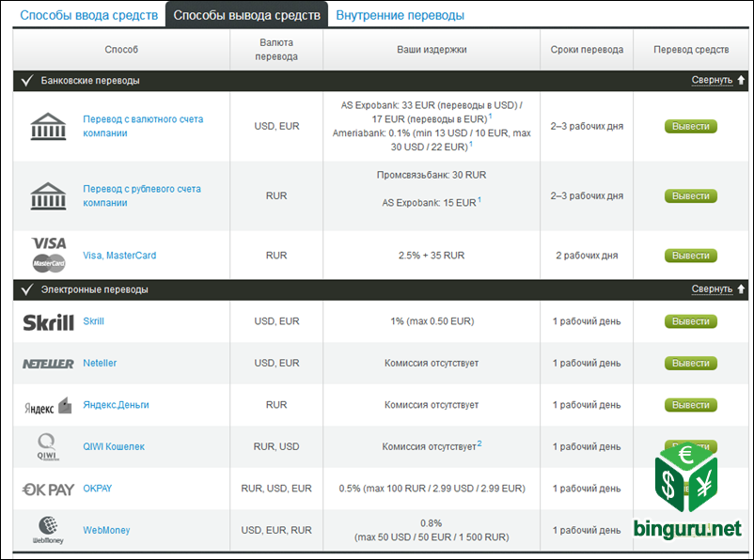The width and height of the screenshot is (754, 560).
Task: Click the Перевод средств column header
Action: click(x=691, y=50)
